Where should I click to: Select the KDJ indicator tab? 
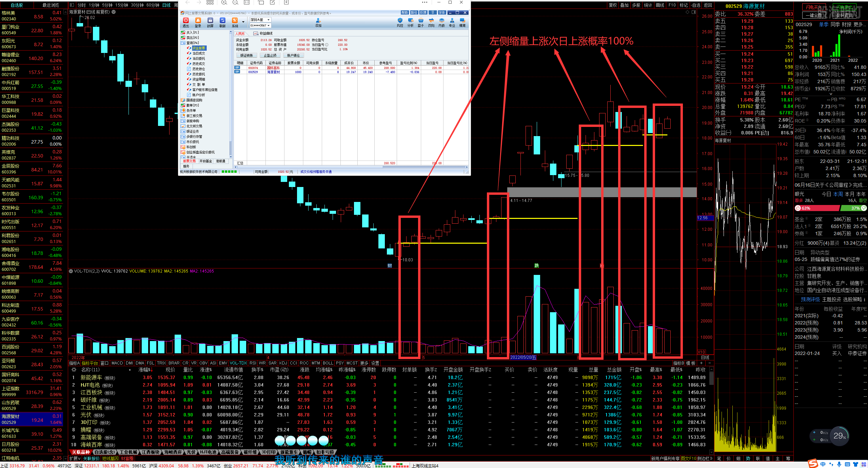coord(283,363)
